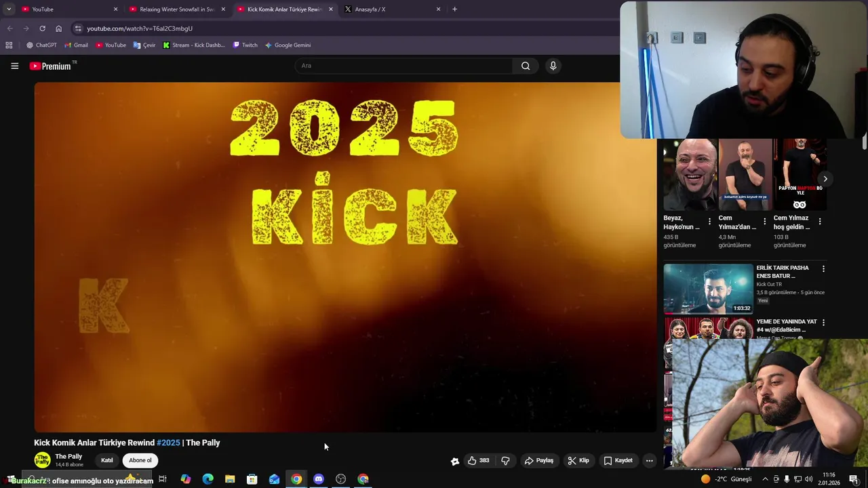Click the search magnifier button
This screenshot has width=868, height=488.
pos(526,66)
